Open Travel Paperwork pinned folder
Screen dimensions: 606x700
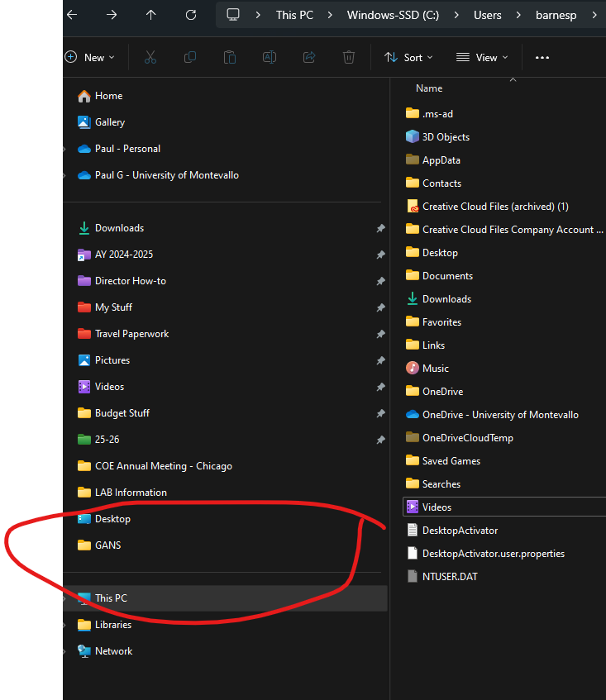(123, 334)
